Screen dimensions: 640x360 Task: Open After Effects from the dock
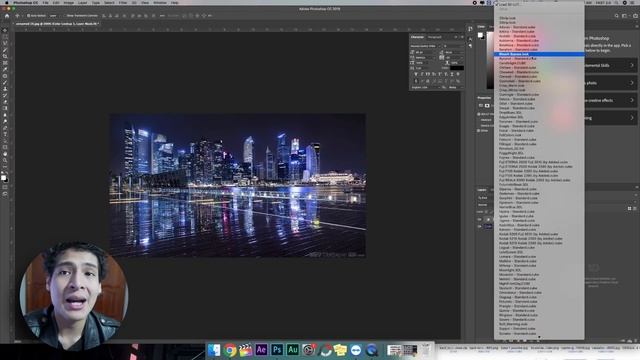tap(261, 350)
